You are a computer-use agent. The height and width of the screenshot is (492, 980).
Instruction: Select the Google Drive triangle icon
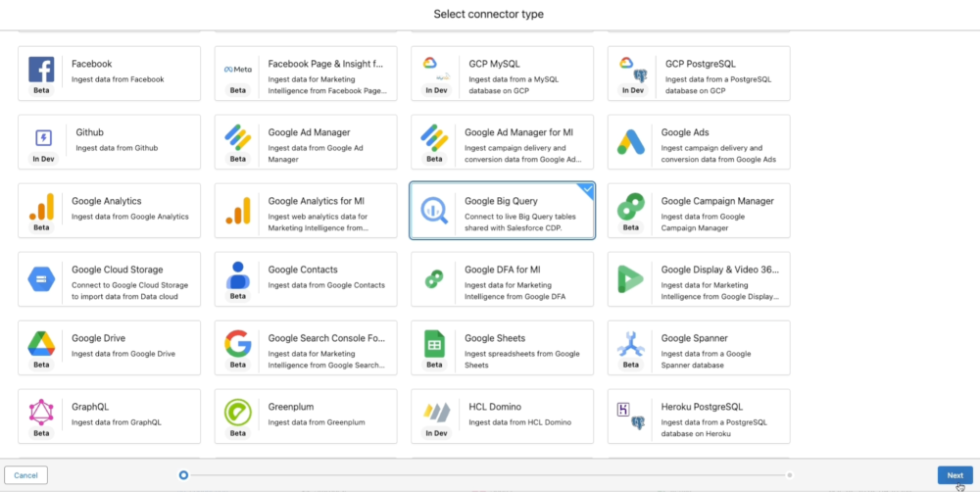[41, 344]
